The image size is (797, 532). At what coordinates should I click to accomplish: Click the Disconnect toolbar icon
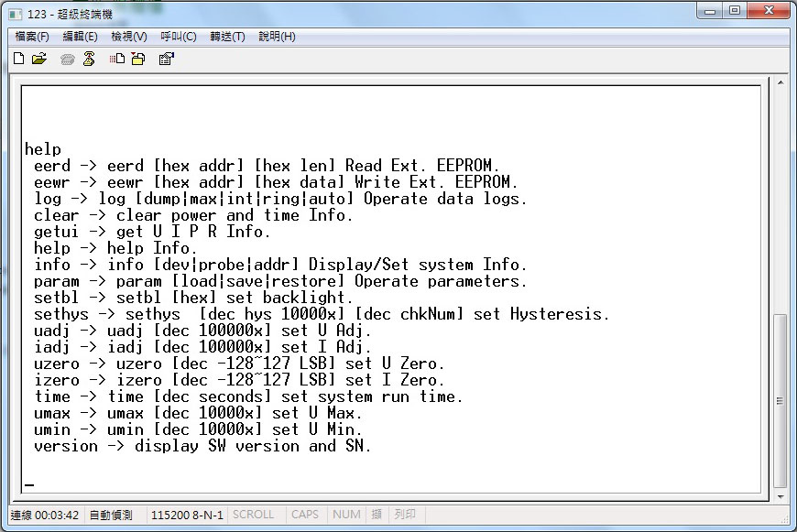click(89, 59)
